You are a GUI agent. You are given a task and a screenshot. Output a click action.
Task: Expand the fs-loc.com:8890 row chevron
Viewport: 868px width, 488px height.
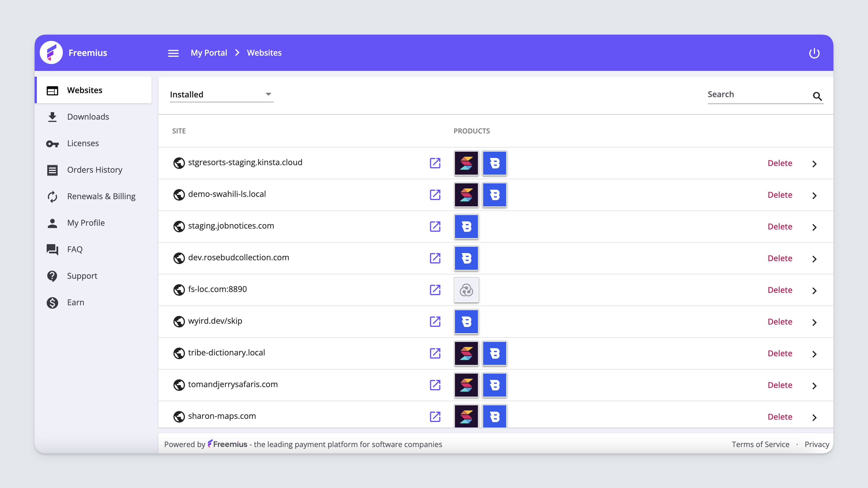point(814,291)
